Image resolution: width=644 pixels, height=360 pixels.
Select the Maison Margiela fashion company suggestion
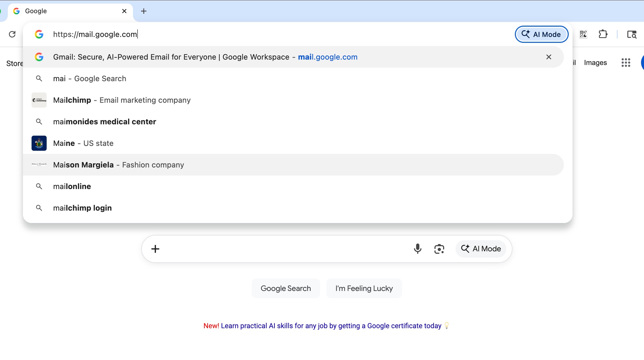[293, 165]
